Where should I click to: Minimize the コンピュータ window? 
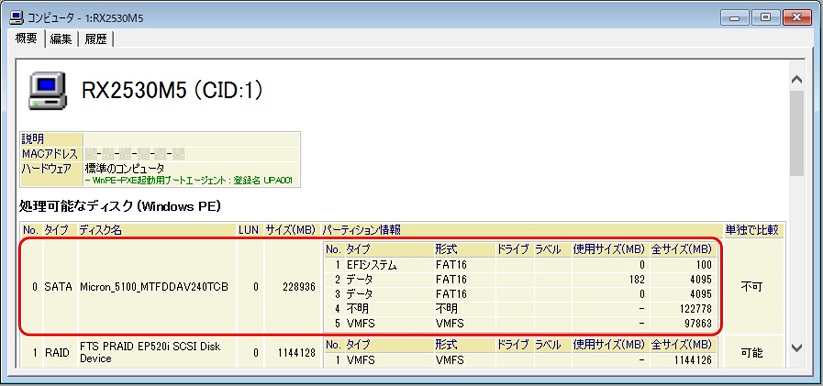coord(734,18)
